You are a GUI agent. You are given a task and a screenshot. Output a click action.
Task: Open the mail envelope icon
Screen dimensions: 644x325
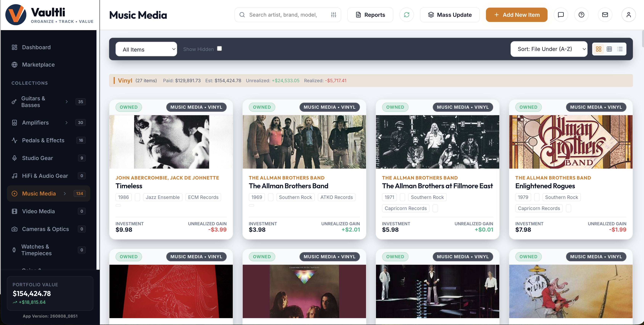(x=605, y=15)
